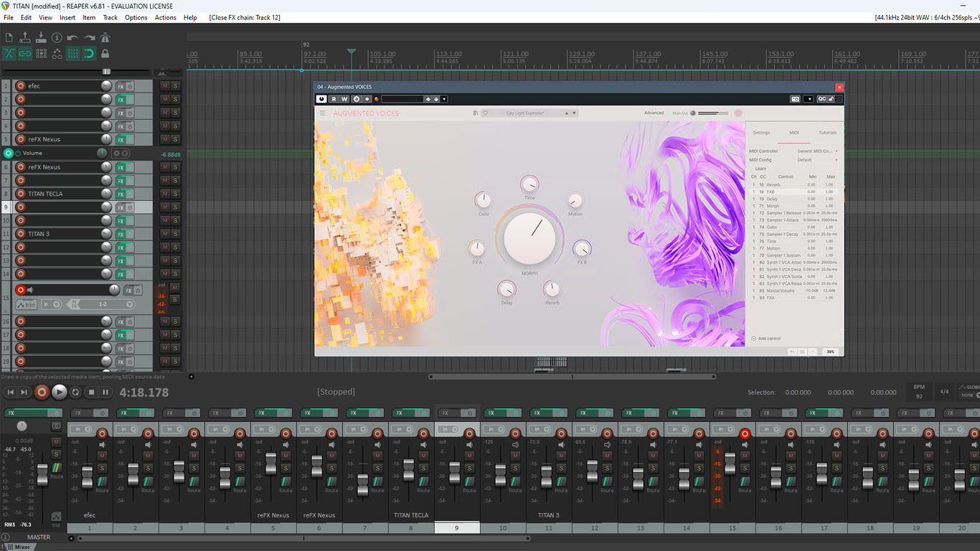Select previous preset with up arrow
The height and width of the screenshot is (551, 980).
566,113
